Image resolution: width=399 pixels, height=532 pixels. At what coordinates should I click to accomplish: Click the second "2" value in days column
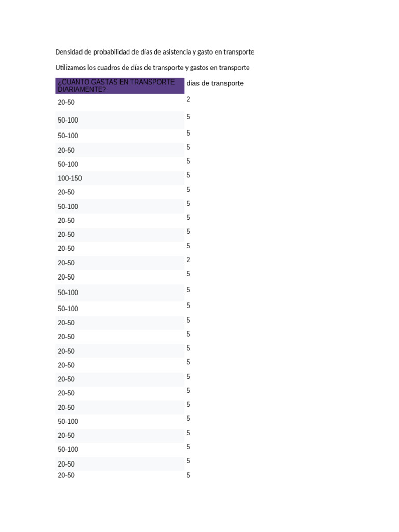(188, 260)
